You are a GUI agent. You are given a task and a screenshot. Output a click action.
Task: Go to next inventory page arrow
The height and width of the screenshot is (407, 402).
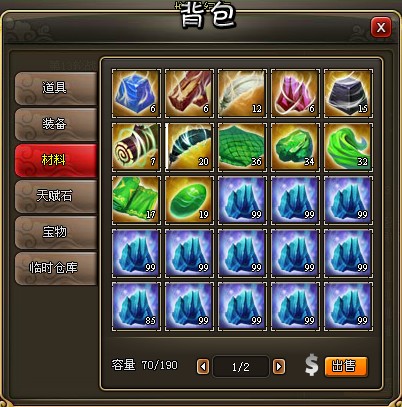pyautogui.click(x=279, y=367)
